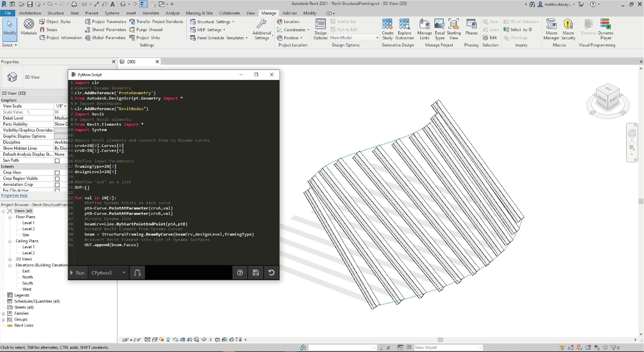
Task: Switch to the Architecture ribbon tab
Action: (30, 13)
